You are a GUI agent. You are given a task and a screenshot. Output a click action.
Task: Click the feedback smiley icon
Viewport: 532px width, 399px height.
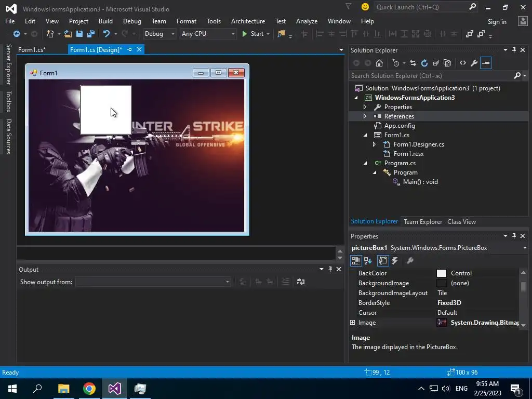pos(365,7)
